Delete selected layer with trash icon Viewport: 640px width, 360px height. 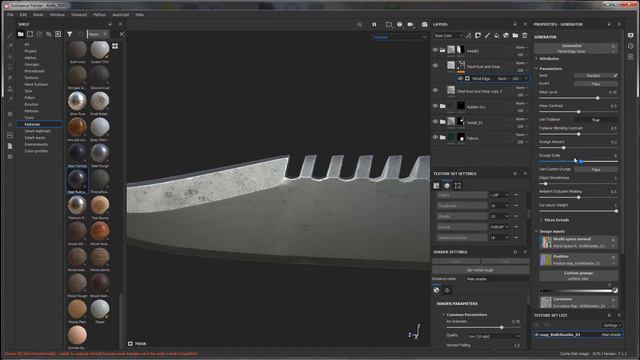[525, 36]
